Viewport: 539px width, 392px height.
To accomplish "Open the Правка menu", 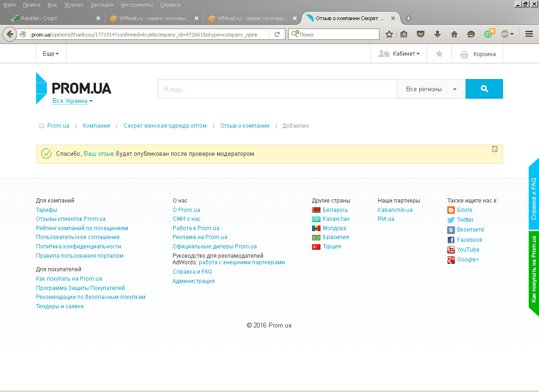I will click(x=32, y=5).
